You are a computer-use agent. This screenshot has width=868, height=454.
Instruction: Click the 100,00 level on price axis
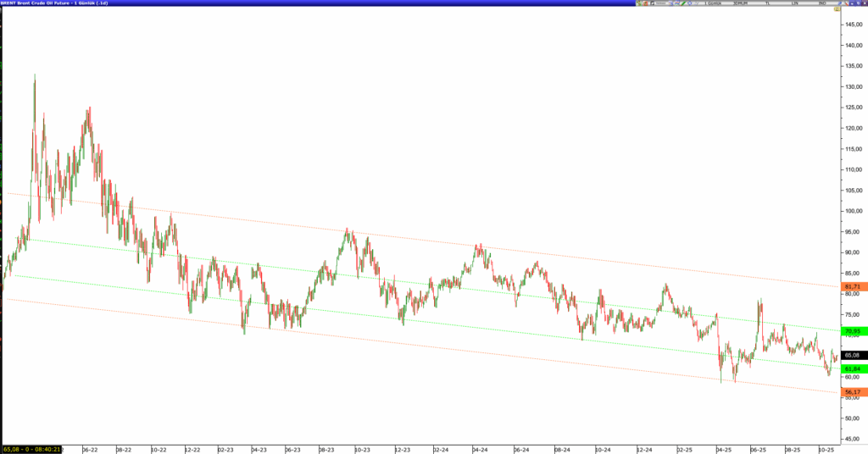[x=853, y=211]
